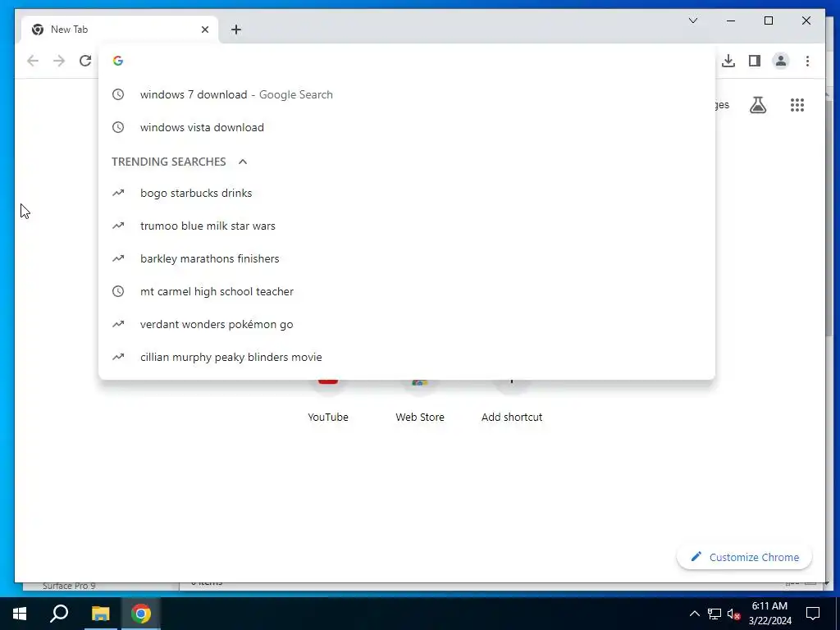Choose 'trumoo blue milk star wars' suggestion
Image resolution: width=840 pixels, height=630 pixels.
(x=407, y=226)
